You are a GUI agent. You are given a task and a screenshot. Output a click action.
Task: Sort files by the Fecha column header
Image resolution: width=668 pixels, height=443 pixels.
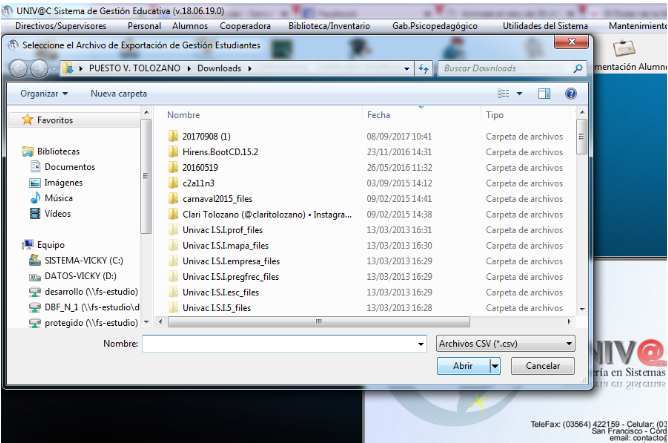coord(379,115)
